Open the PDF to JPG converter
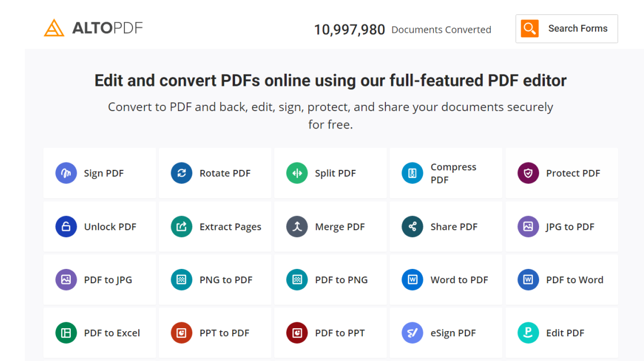 pos(100,280)
